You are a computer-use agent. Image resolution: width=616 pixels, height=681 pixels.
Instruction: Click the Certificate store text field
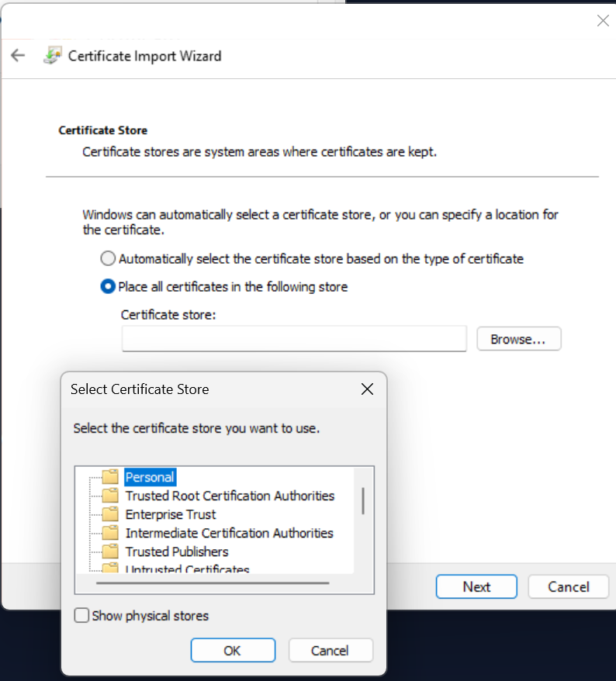294,339
